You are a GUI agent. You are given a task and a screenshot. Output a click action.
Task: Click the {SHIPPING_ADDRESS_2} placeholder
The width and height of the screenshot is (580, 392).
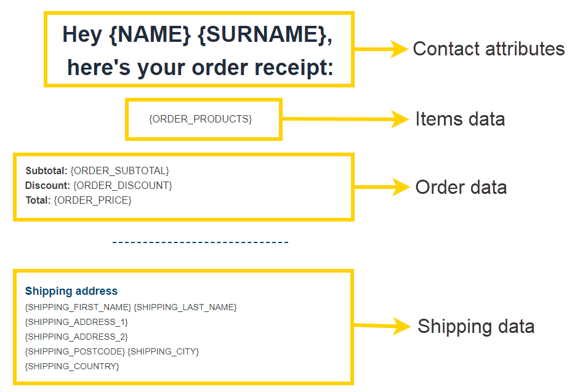pyautogui.click(x=76, y=337)
